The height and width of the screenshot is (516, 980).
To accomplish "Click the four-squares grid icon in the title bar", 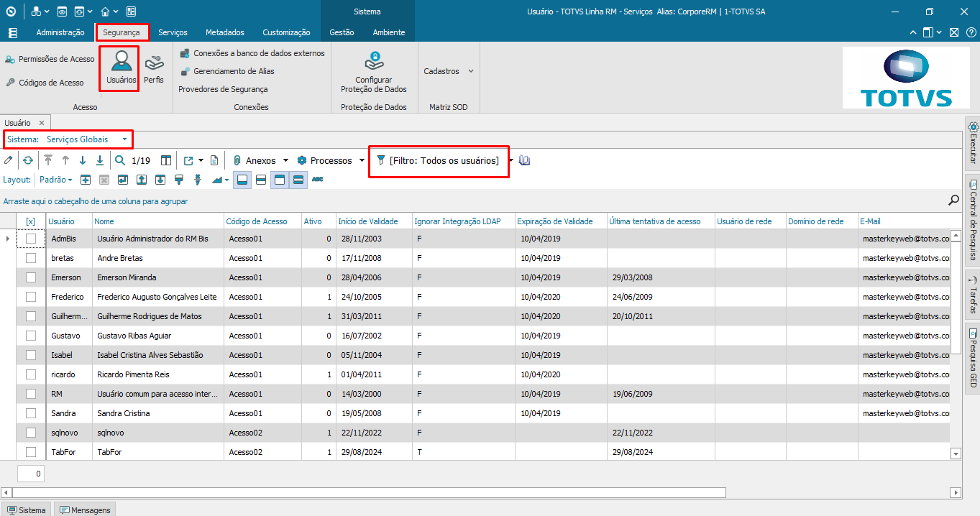I will [131, 11].
